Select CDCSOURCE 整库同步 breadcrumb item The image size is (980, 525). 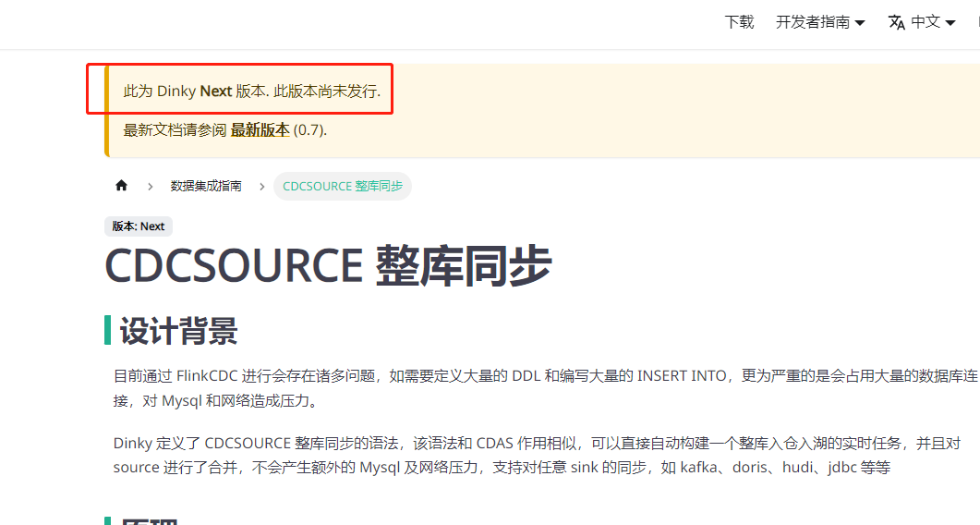click(343, 186)
